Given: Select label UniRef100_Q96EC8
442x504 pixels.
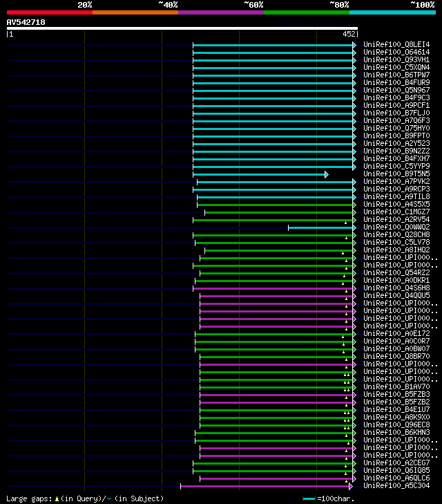Looking at the screenshot, I should coord(396,425).
